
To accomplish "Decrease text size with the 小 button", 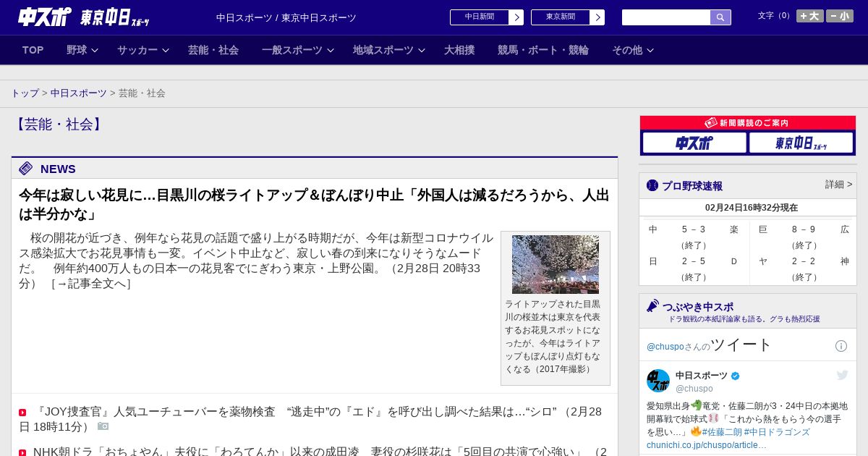I will pos(840,16).
